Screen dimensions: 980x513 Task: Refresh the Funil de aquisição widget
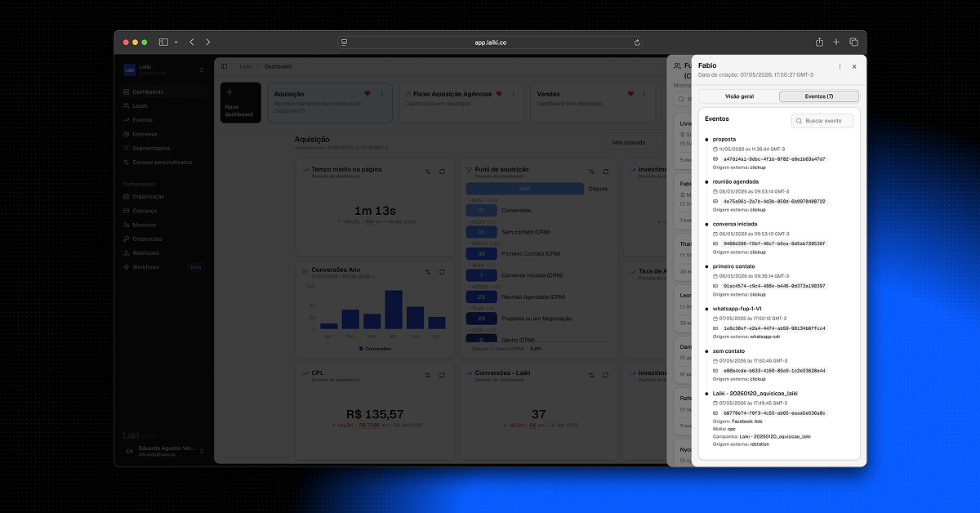606,172
